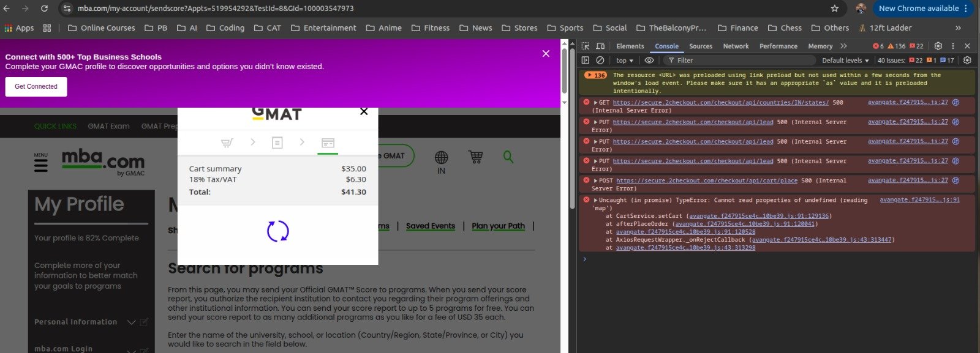The image size is (980, 353).
Task: Click the globe region icon labeled IN
Action: (x=441, y=158)
